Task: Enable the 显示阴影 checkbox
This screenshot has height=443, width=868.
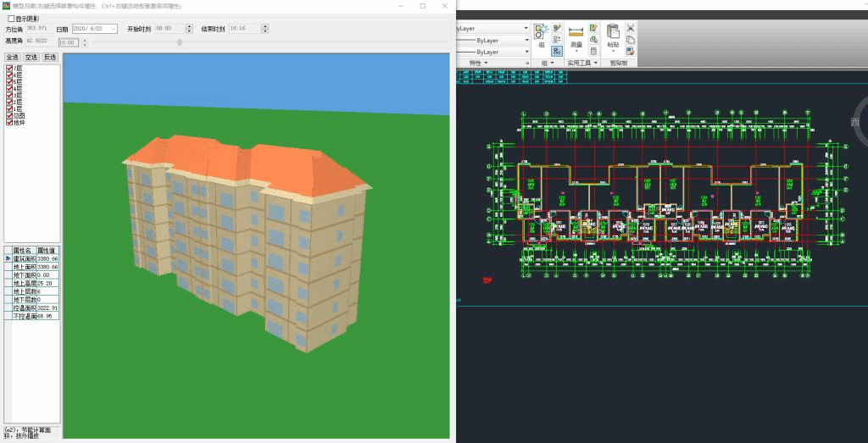Action: pyautogui.click(x=11, y=18)
